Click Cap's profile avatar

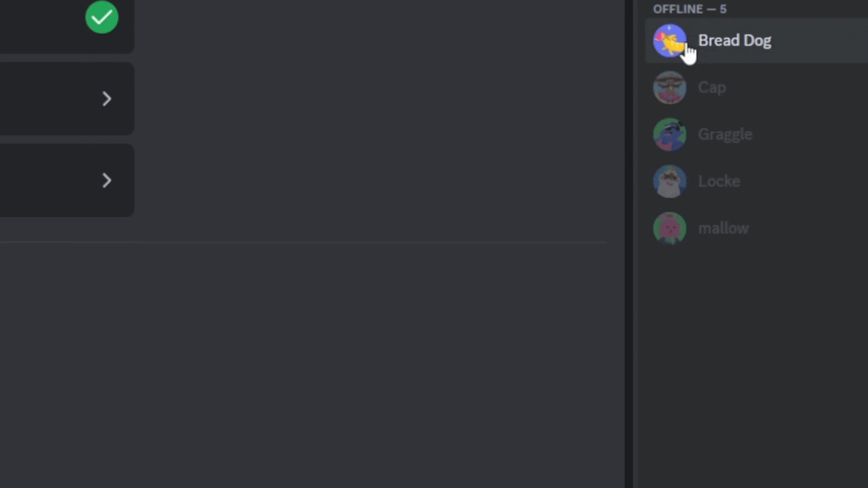(669, 87)
